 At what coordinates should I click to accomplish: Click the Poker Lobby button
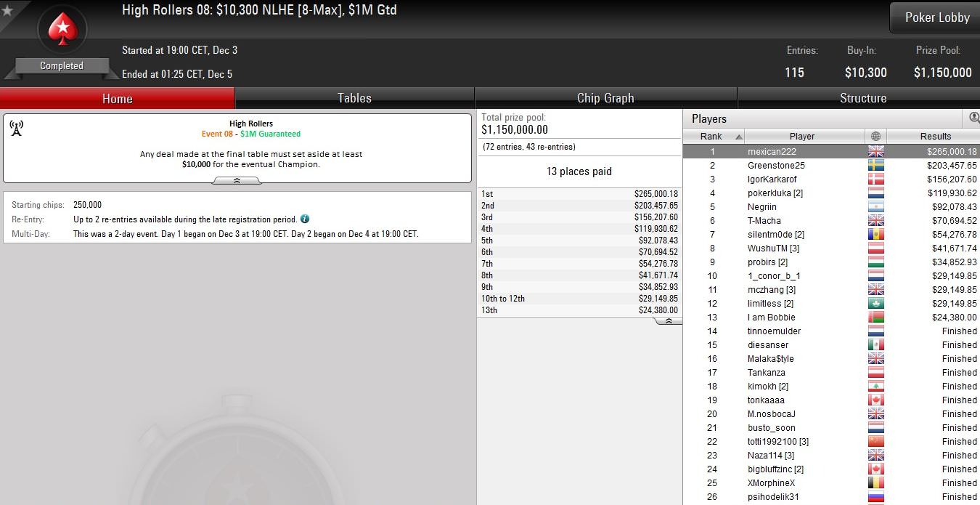(x=937, y=17)
